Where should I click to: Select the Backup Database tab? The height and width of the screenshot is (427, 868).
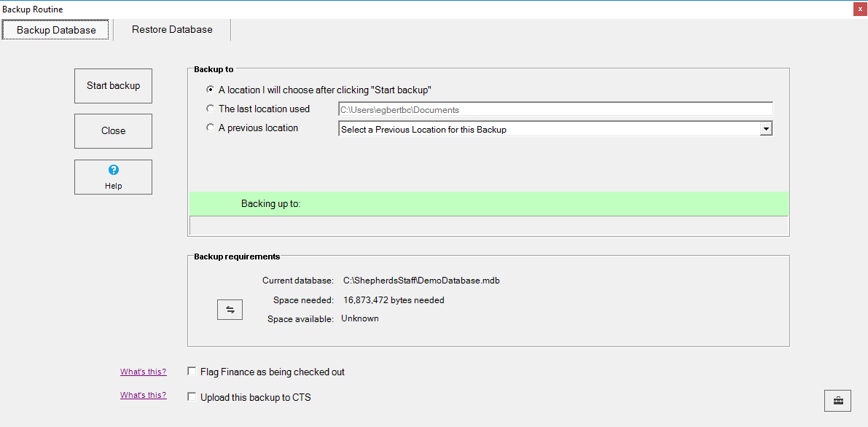55,30
